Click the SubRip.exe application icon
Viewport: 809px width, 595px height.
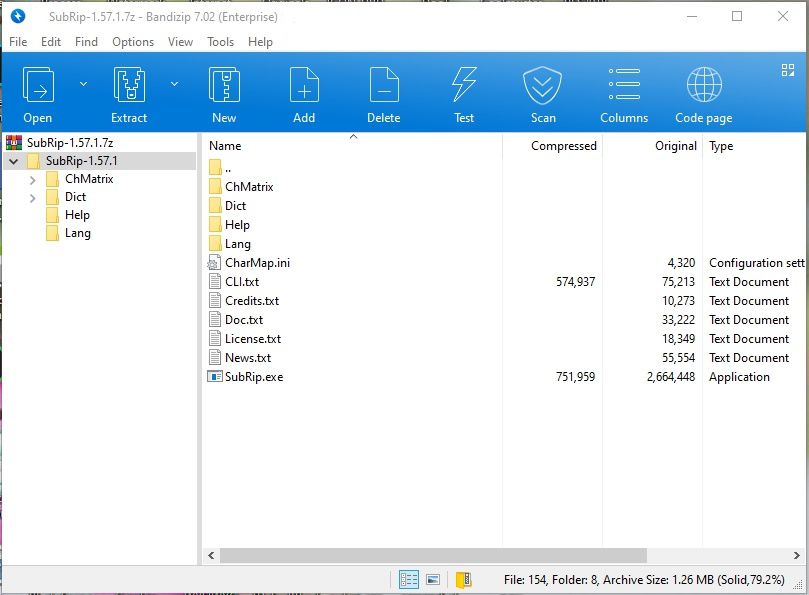pos(215,377)
